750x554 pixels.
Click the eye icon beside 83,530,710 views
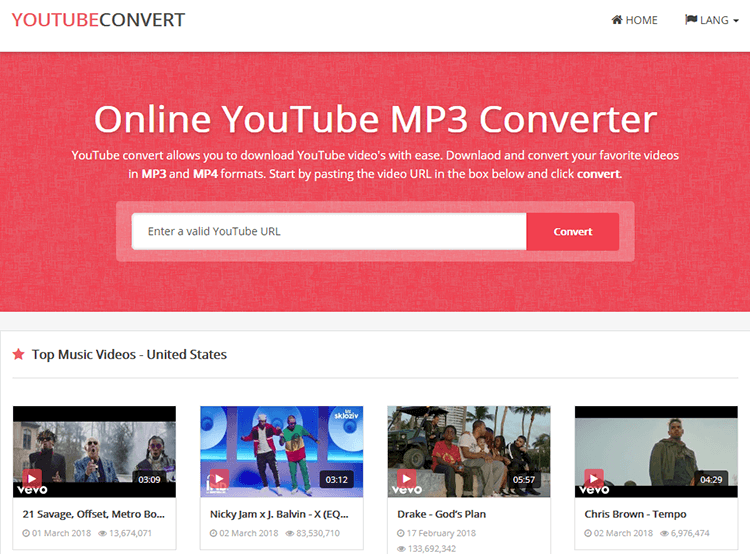click(x=290, y=533)
